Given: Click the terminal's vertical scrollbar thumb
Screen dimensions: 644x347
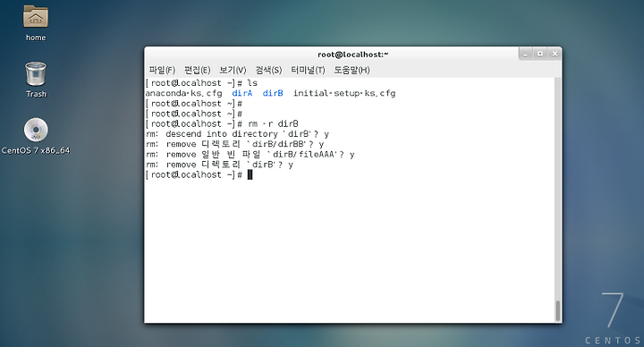Looking at the screenshot, I should (x=558, y=311).
